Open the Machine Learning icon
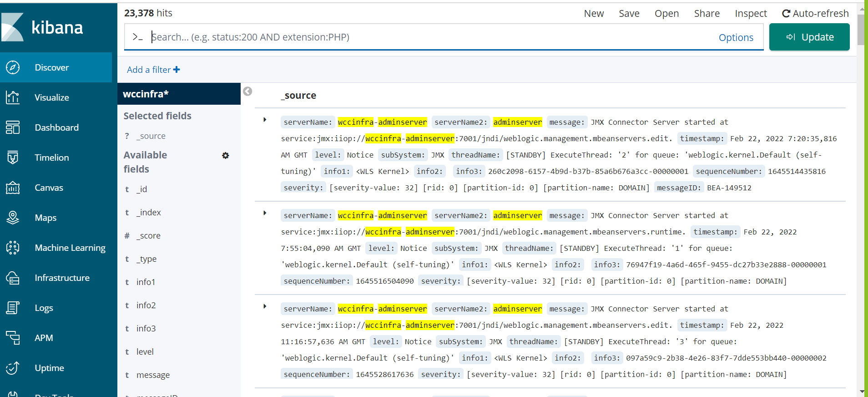Image resolution: width=868 pixels, height=397 pixels. [x=13, y=248]
